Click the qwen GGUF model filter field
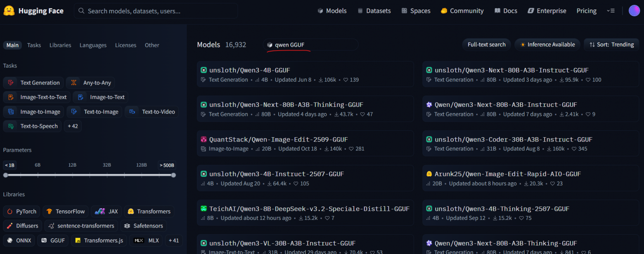 click(x=310, y=45)
